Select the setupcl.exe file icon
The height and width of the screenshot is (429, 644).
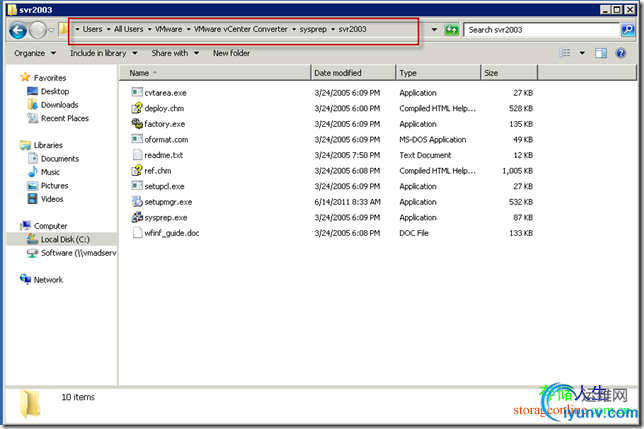[137, 186]
